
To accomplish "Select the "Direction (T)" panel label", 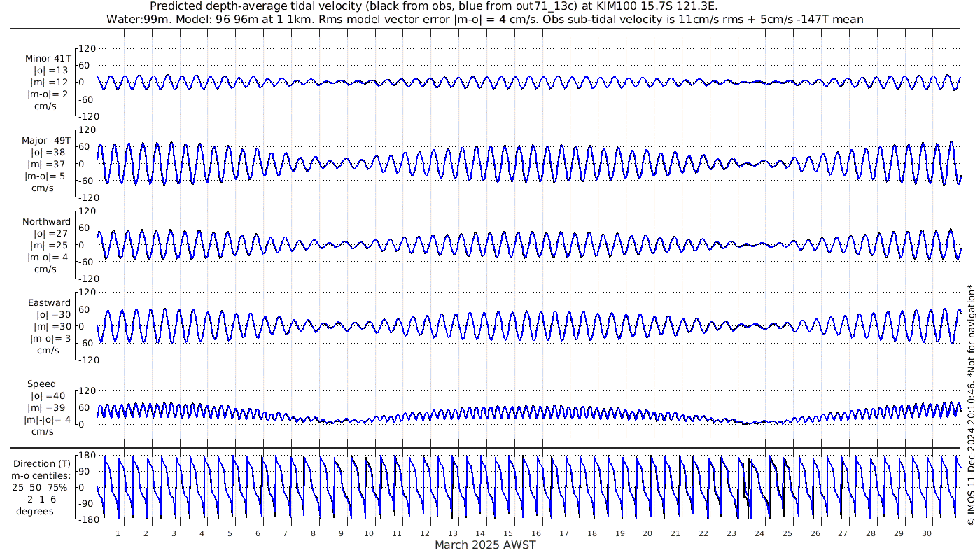I will 42,463.
